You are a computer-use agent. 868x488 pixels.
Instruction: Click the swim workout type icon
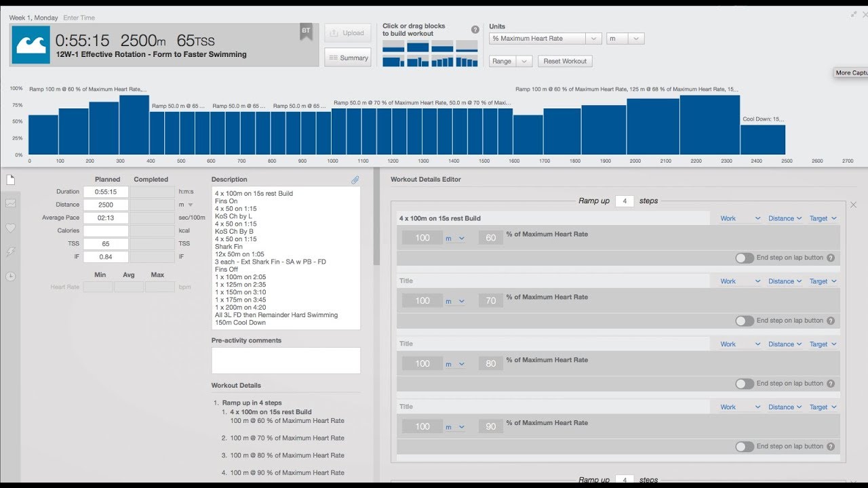tap(31, 45)
